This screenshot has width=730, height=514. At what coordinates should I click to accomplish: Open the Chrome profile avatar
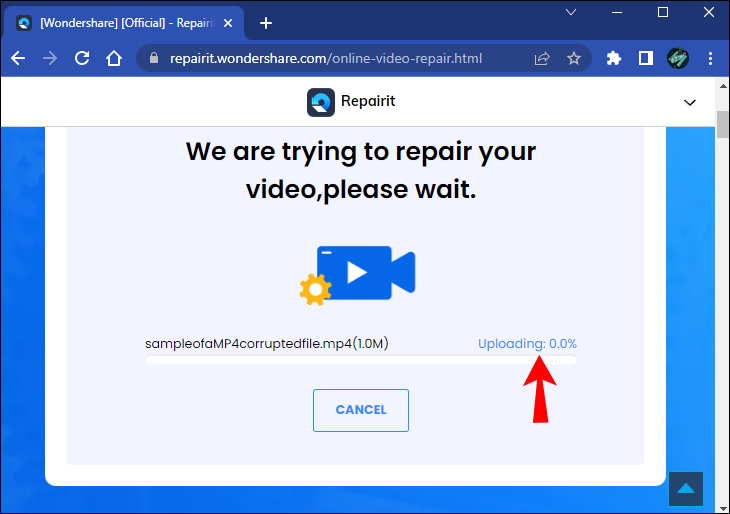point(678,58)
